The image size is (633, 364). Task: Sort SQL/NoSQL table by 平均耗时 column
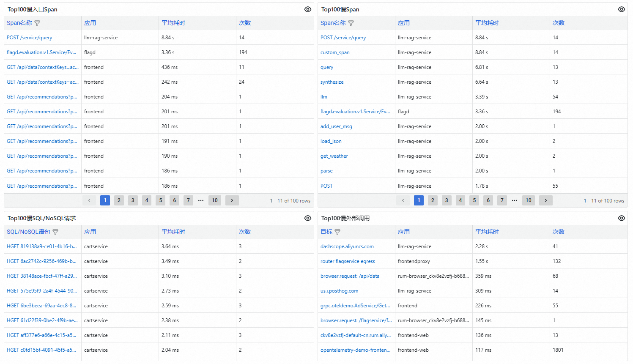(x=173, y=232)
